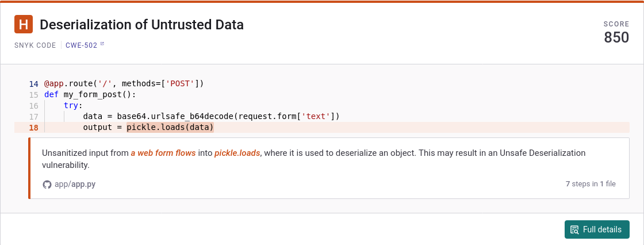Click line number 14 in the gutter
The width and height of the screenshot is (644, 245).
33,84
